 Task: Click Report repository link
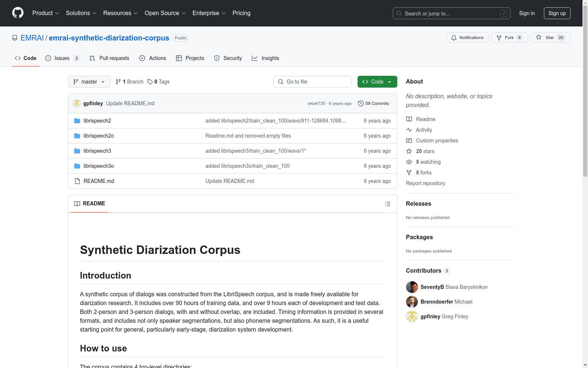[426, 183]
